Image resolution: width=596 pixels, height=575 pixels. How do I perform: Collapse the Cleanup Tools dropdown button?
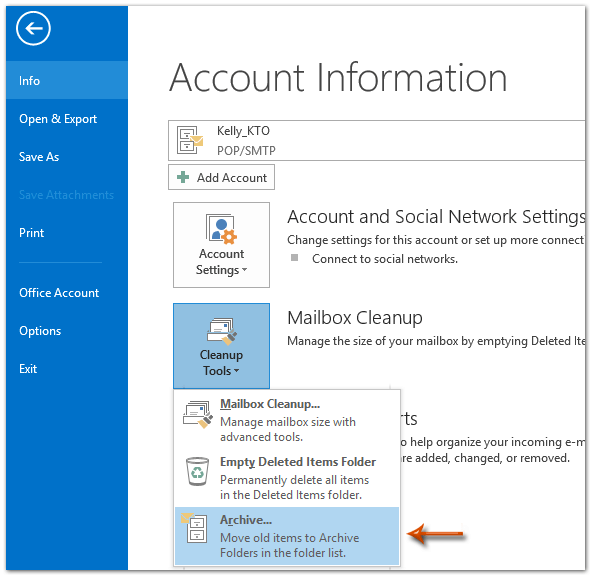pos(222,346)
